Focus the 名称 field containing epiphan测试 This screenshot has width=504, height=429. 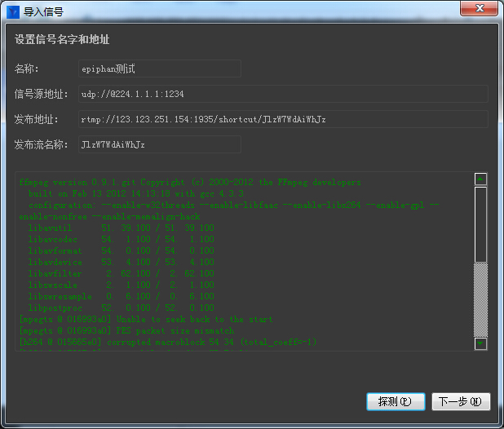tap(159, 69)
